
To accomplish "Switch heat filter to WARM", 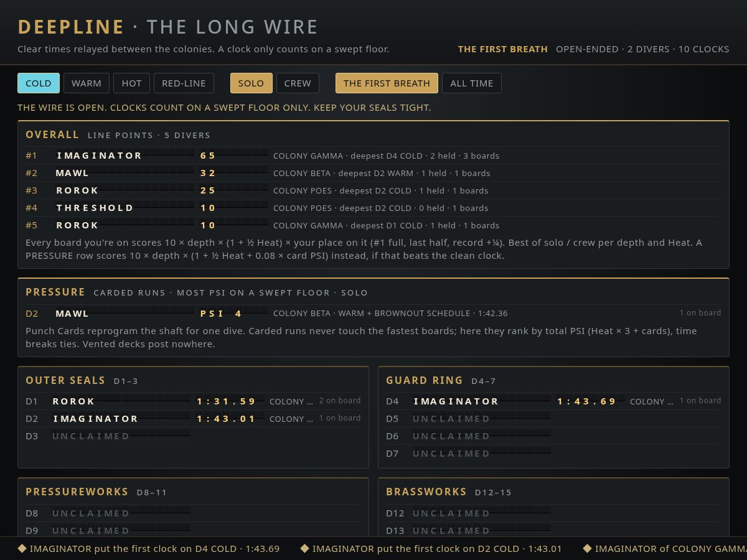I will tap(87, 83).
